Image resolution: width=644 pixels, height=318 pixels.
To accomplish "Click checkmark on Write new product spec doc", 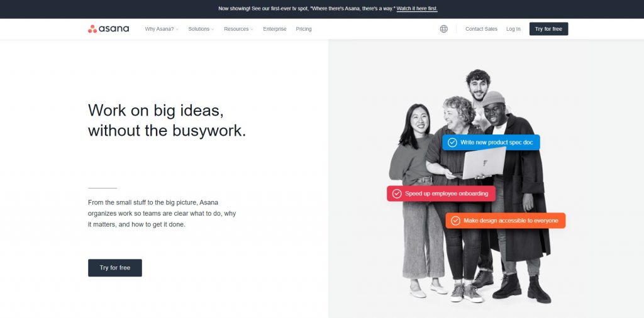I will pos(452,143).
